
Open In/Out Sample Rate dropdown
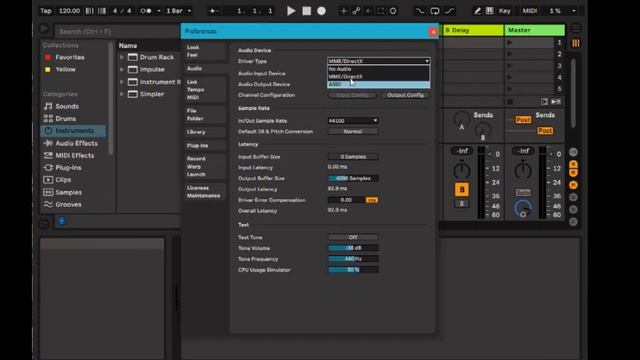[x=353, y=121]
